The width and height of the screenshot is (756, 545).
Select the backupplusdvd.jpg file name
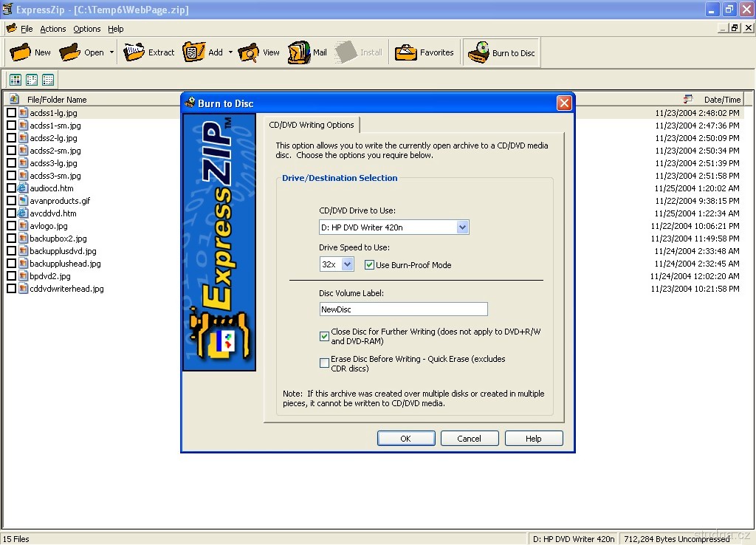(63, 251)
